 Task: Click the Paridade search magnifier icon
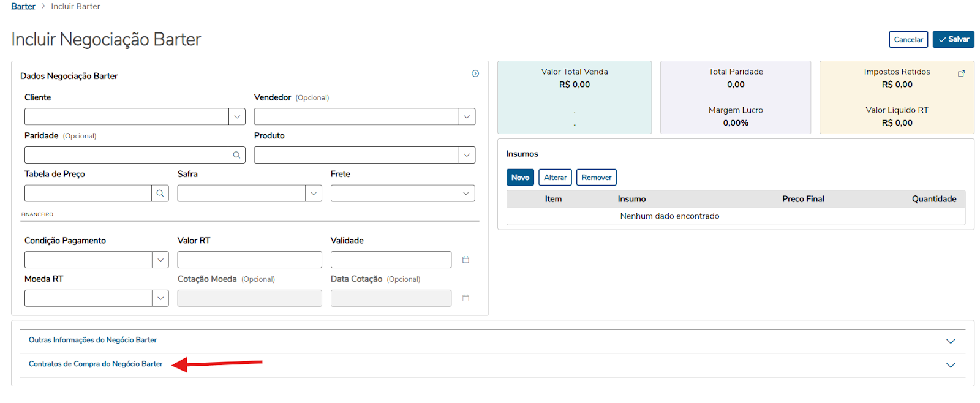pyautogui.click(x=236, y=155)
